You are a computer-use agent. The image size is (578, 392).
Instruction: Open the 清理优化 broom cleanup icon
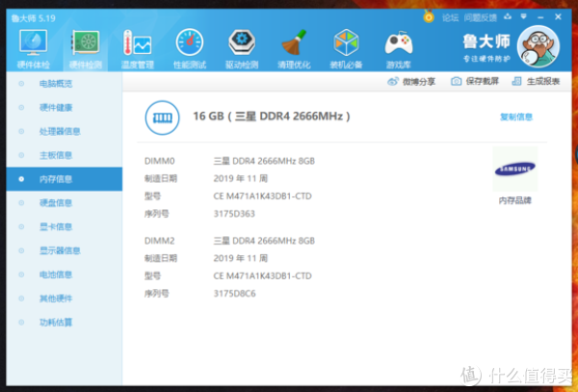[294, 50]
